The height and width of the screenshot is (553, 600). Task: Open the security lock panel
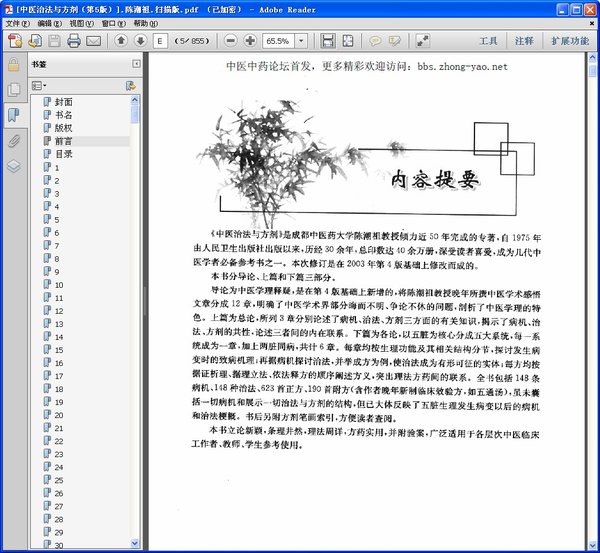[13, 65]
